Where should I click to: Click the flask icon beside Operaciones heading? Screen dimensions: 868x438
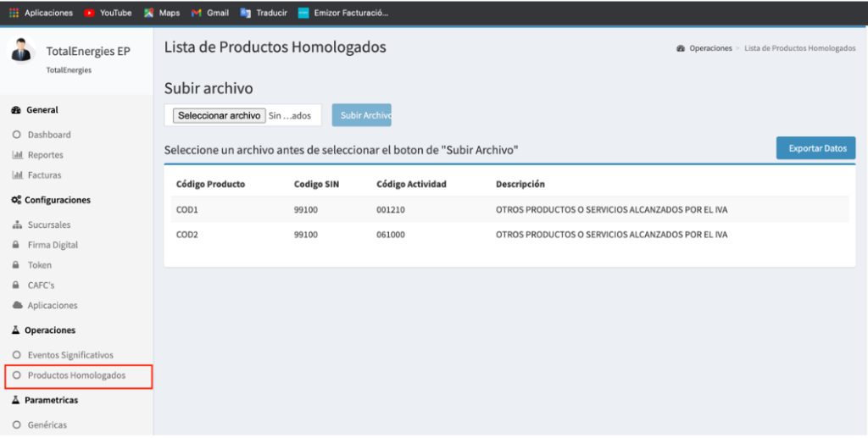pos(16,330)
